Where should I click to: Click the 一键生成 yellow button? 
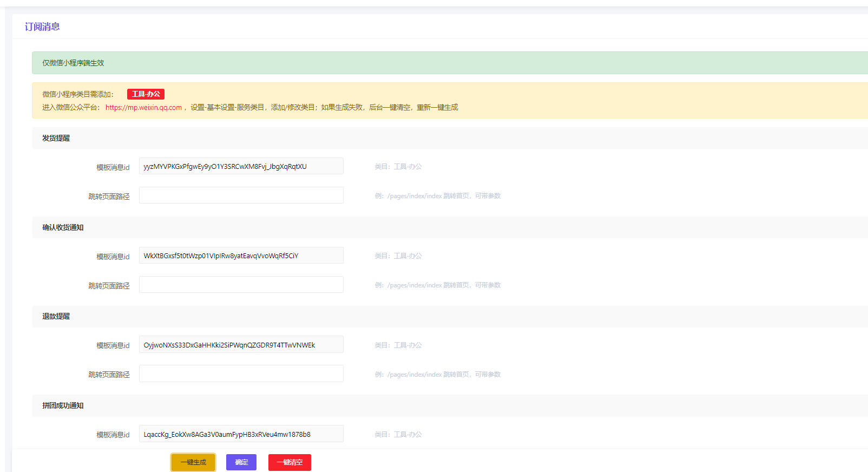click(x=193, y=462)
